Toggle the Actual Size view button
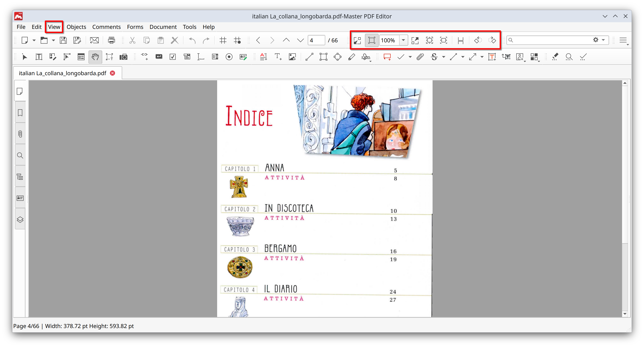 tap(372, 40)
